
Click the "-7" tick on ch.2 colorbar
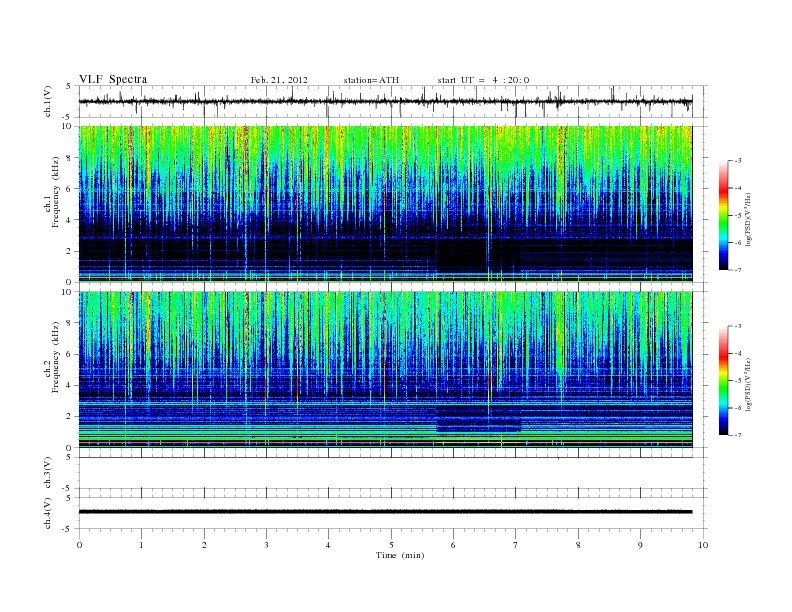click(x=738, y=435)
